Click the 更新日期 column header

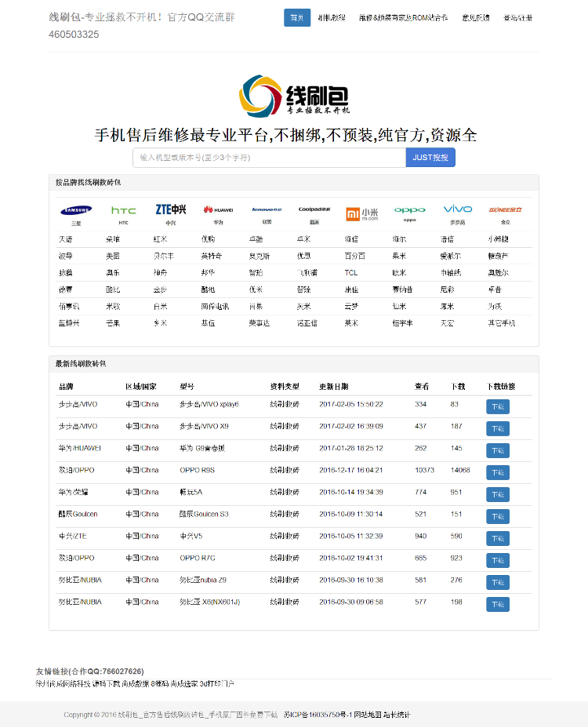[x=334, y=386]
